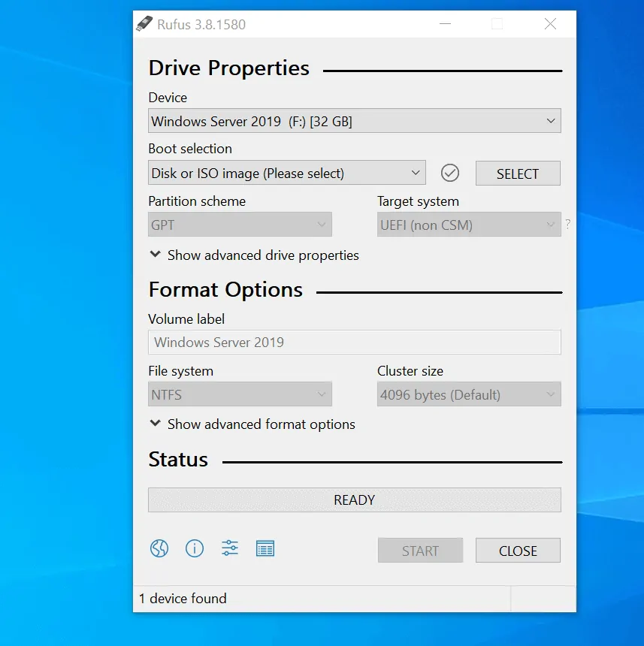Click the CLOSE button
644x646 pixels.
point(518,550)
